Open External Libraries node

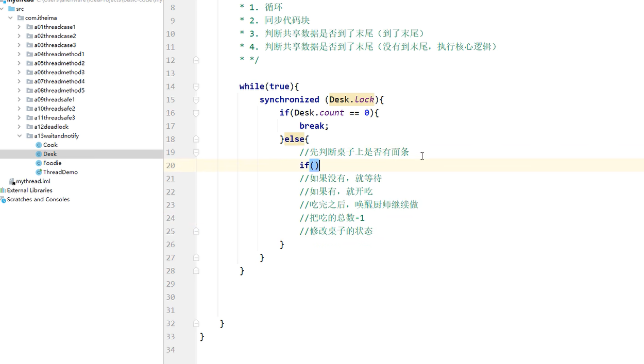click(30, 190)
